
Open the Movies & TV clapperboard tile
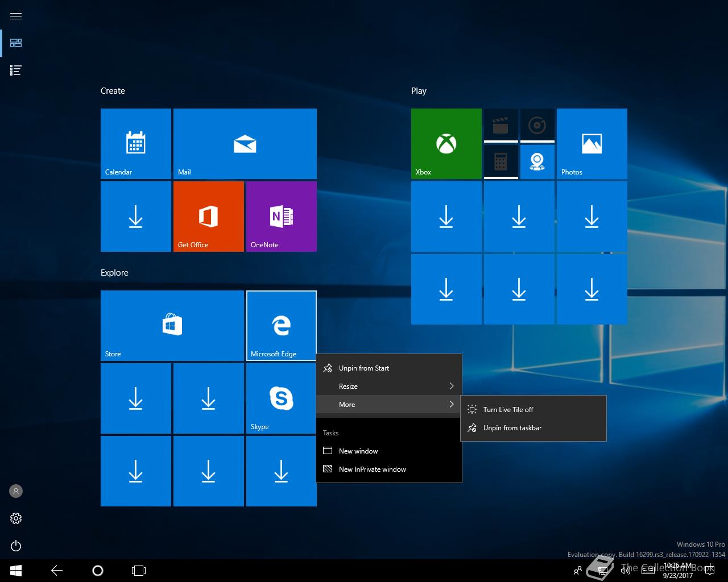click(501, 126)
